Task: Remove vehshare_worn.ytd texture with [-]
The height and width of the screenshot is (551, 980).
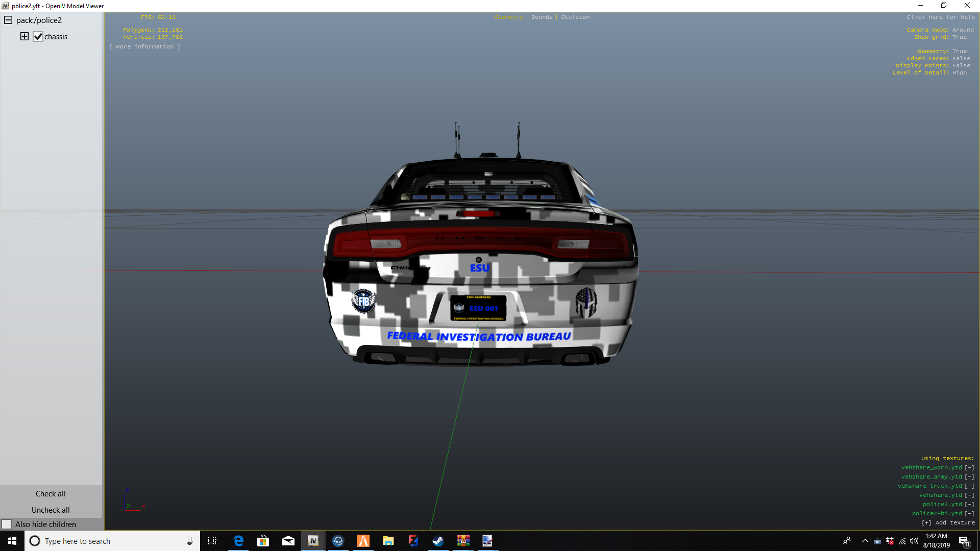Action: (969, 468)
